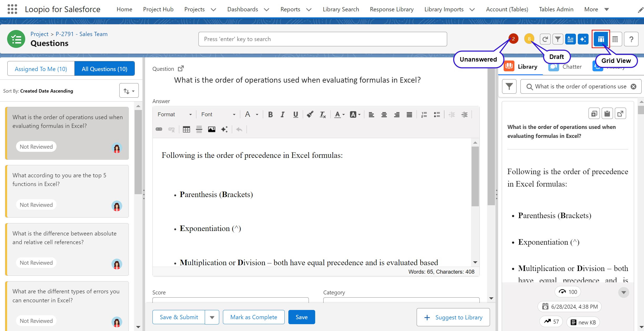Clear the library search field

[634, 87]
